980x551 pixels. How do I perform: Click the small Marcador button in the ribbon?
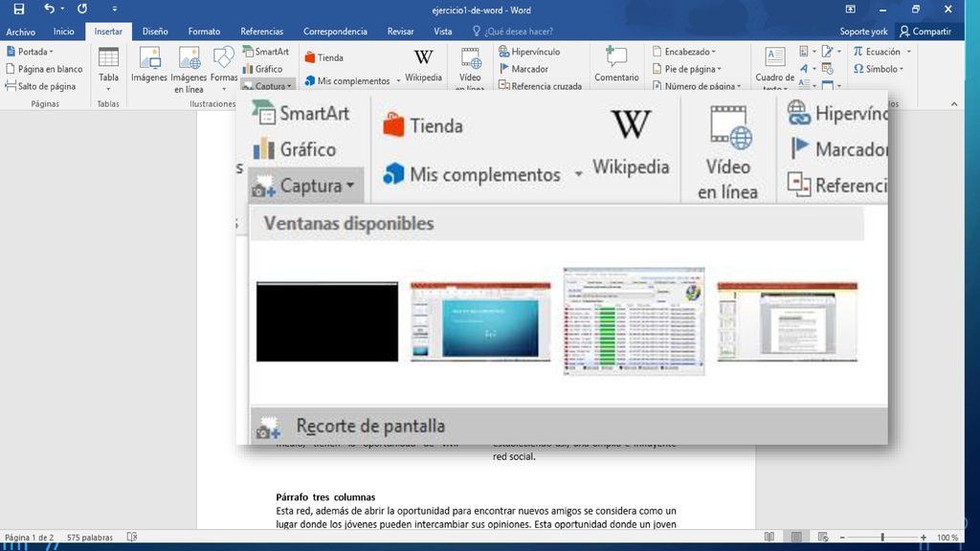pyautogui.click(x=523, y=69)
